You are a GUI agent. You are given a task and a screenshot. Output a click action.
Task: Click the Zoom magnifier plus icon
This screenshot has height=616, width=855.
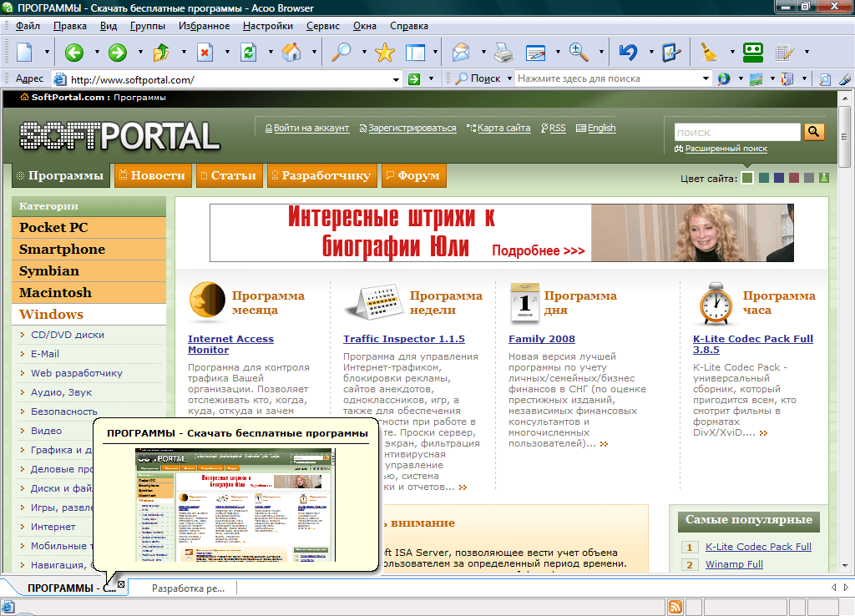579,53
